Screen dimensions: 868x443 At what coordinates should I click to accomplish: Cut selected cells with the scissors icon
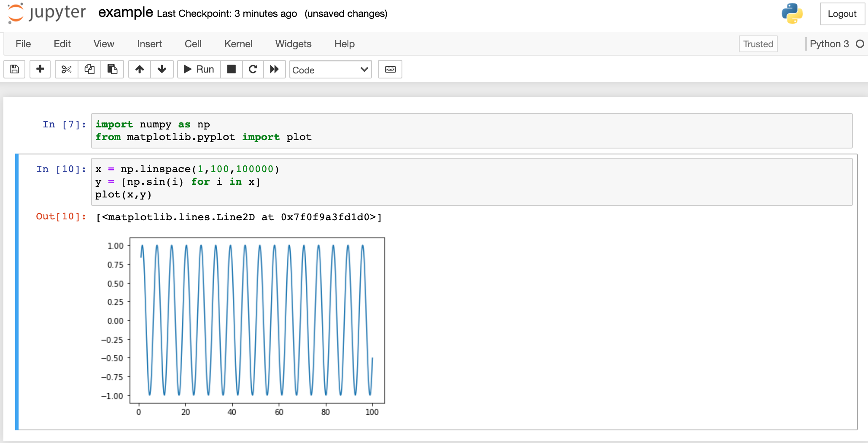[x=67, y=69]
